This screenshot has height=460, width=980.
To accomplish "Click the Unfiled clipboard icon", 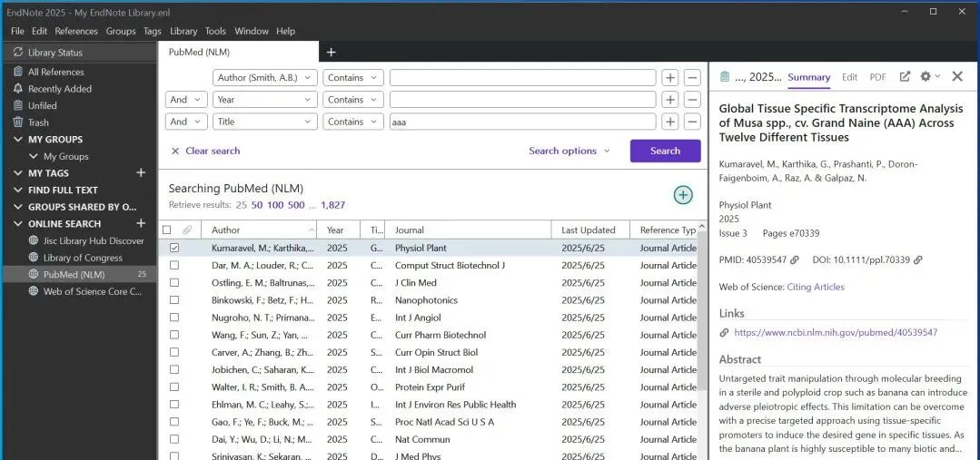I will coord(17,105).
